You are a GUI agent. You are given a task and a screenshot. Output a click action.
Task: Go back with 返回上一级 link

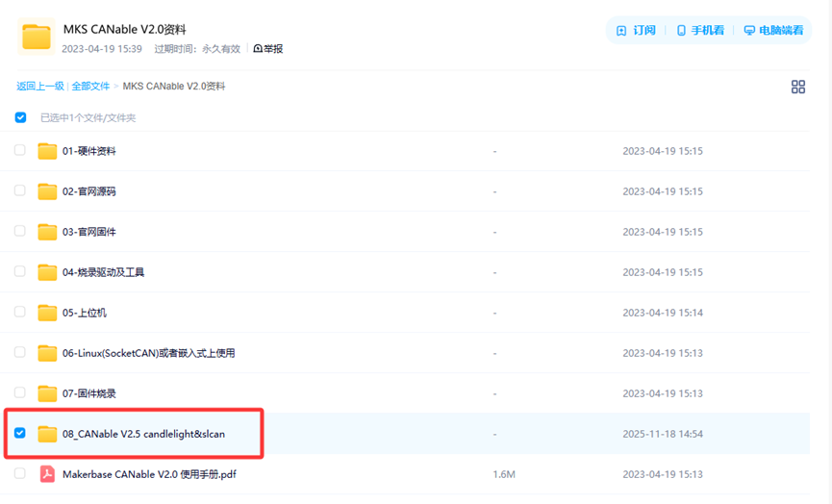[40, 86]
